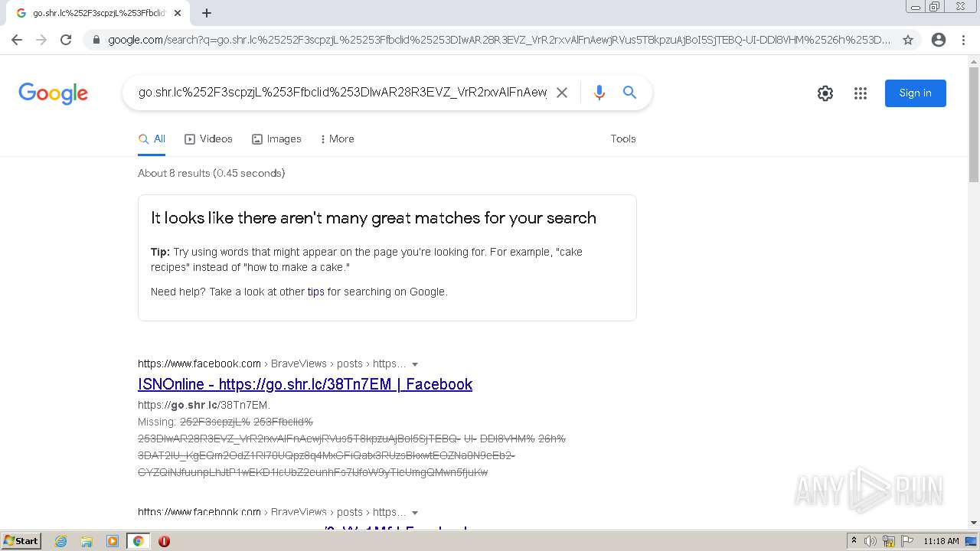Expand the first Facebook result options arrow
This screenshot has height=551, width=980.
(x=415, y=364)
